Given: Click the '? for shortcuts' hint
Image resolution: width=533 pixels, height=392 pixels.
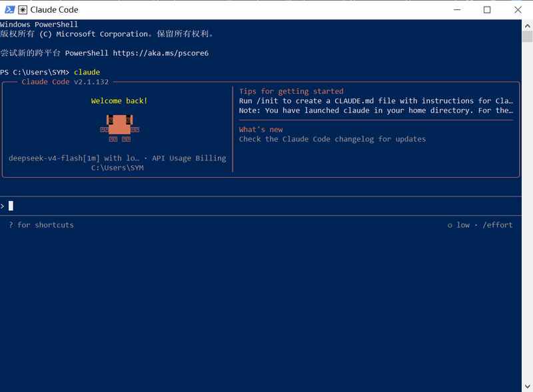Looking at the screenshot, I should pos(41,225).
